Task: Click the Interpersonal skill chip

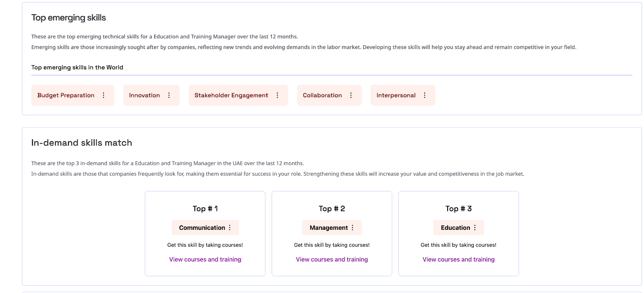Action: (x=396, y=95)
